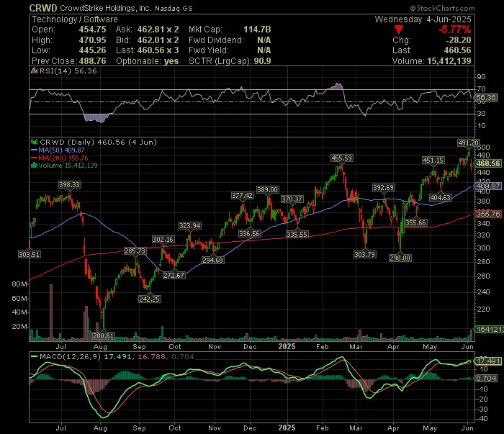The width and height of the screenshot is (504, 434).
Task: Click the MA(200) 355.76 legend entry
Action: (60, 158)
